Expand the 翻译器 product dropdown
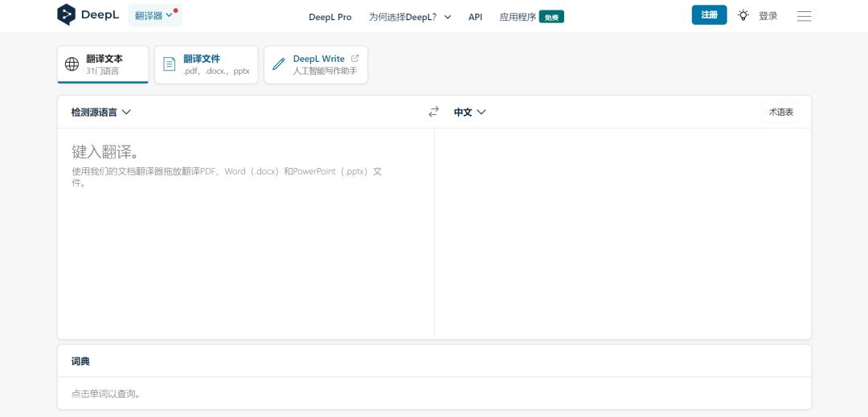The height and width of the screenshot is (417, 868). click(x=154, y=15)
